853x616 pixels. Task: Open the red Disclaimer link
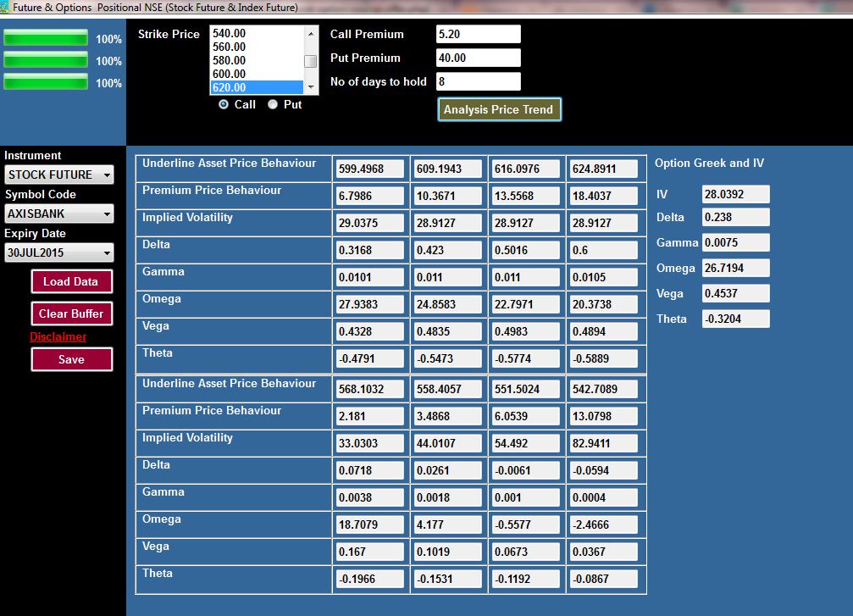[58, 336]
